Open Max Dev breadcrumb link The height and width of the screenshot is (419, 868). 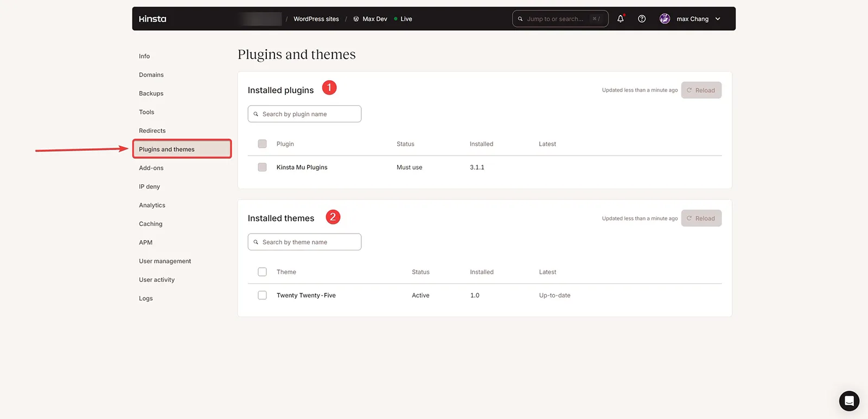375,19
